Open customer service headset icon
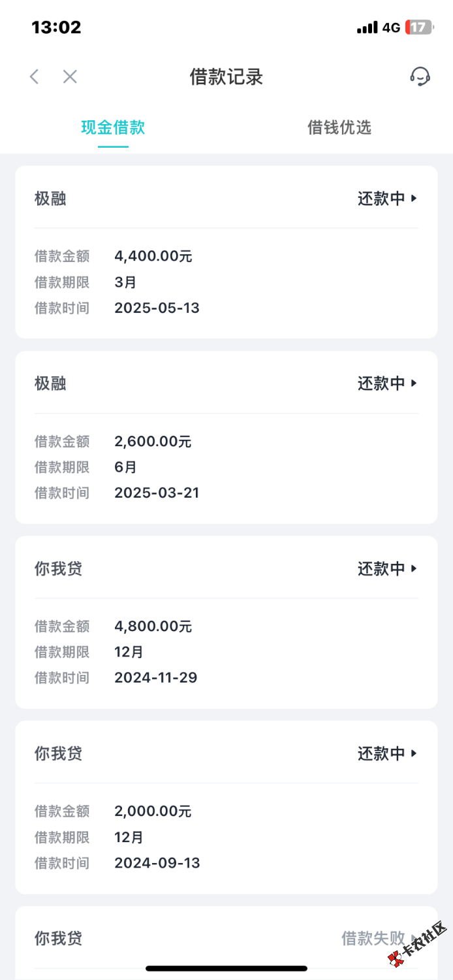 coord(420,76)
